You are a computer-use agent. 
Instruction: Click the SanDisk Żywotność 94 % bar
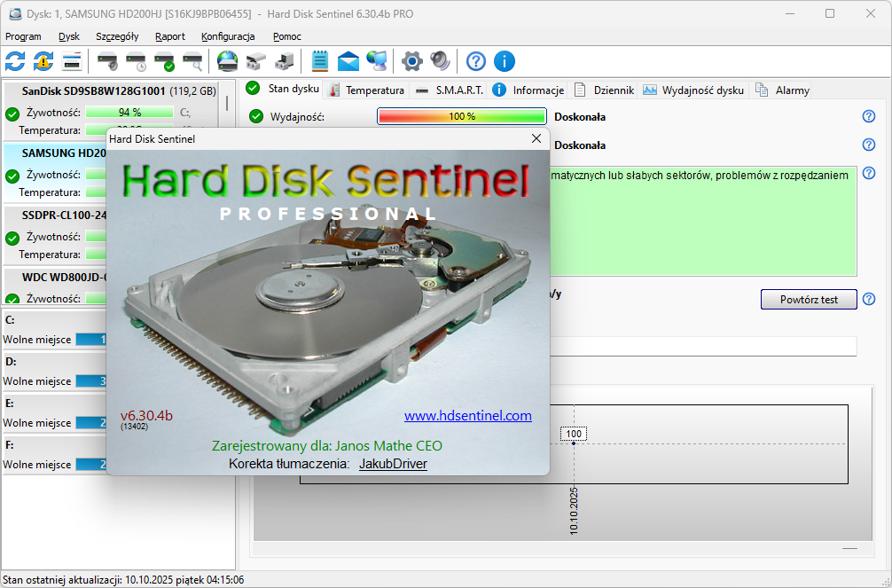coord(129,112)
